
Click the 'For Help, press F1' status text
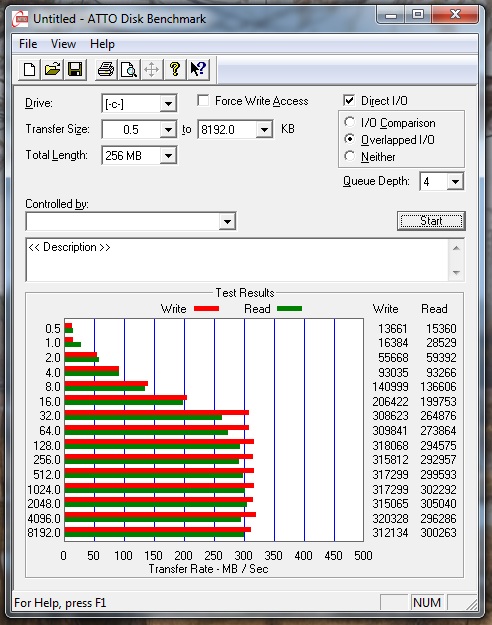tap(60, 602)
